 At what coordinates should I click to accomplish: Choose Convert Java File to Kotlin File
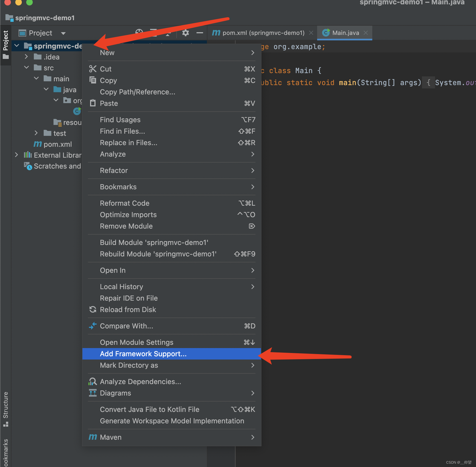[x=172, y=409]
